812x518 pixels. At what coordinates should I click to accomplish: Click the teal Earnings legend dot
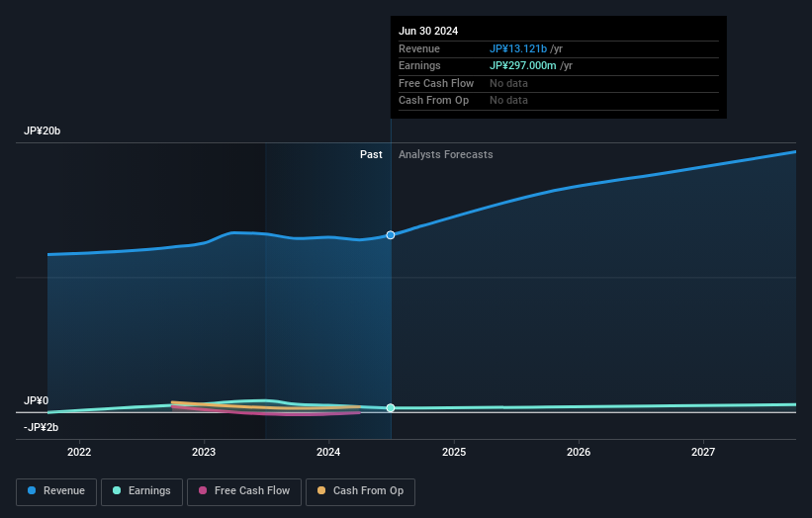[x=117, y=490]
